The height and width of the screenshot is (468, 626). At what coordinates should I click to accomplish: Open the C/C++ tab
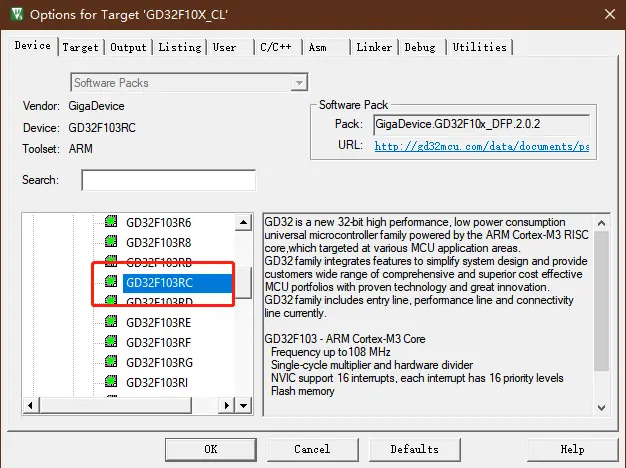click(x=278, y=47)
